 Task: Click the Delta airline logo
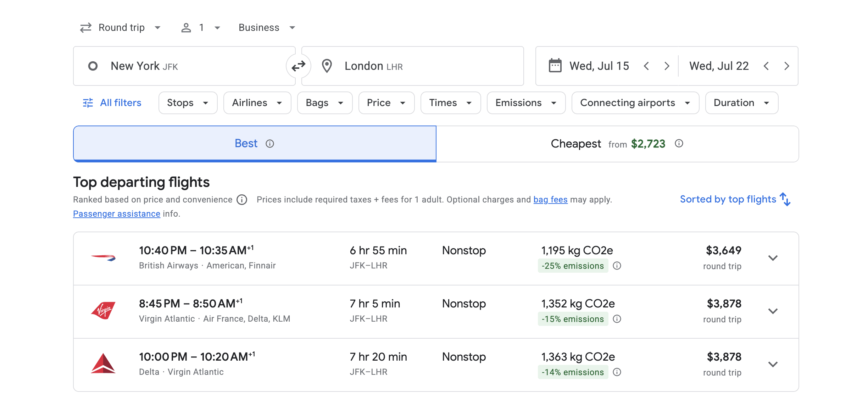point(104,365)
